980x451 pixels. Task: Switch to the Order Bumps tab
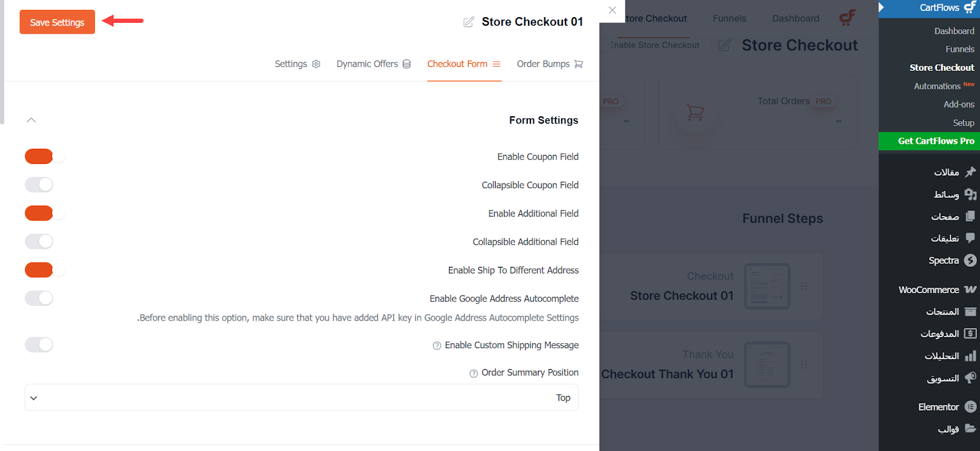coord(549,64)
